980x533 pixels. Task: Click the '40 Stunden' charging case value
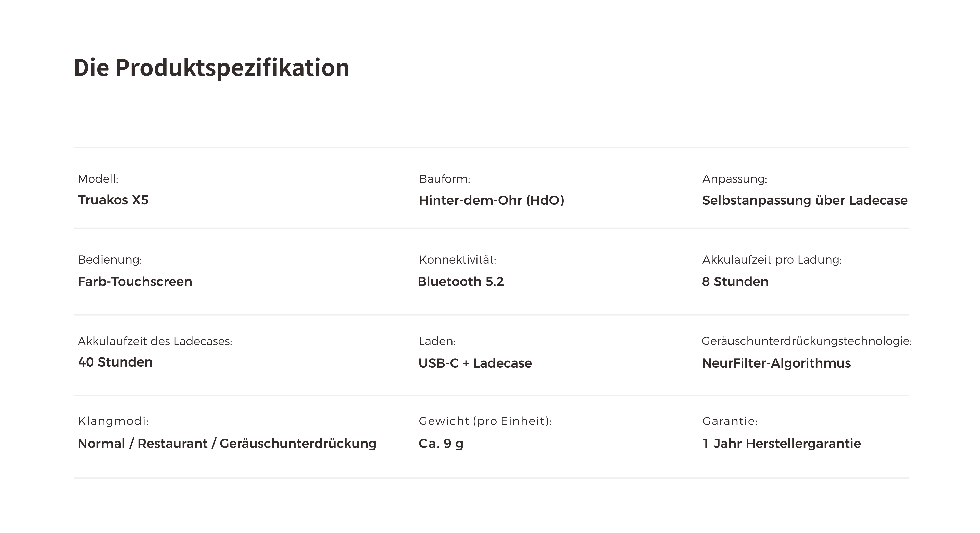point(115,362)
